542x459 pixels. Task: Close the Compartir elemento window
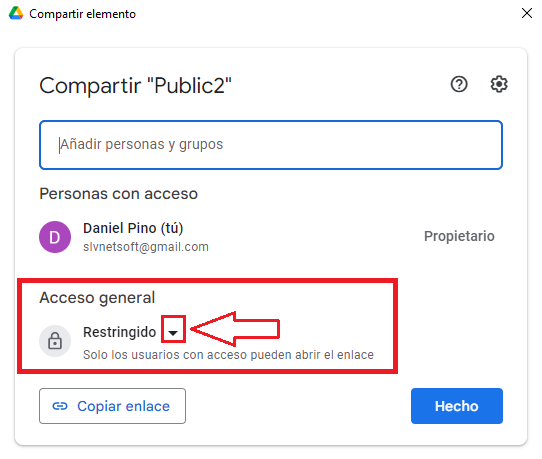tap(526, 13)
